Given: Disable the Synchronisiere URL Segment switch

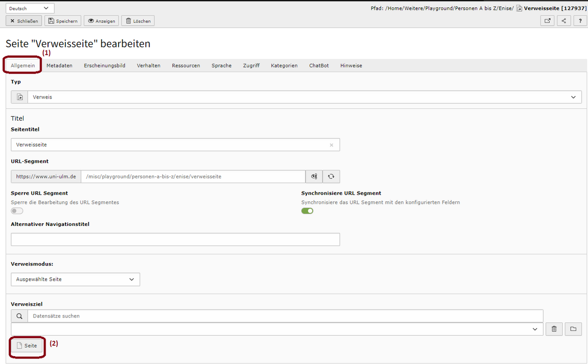Looking at the screenshot, I should point(307,211).
